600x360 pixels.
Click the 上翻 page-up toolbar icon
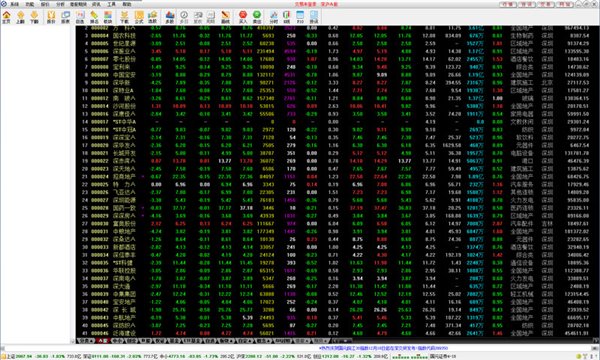pos(20,17)
